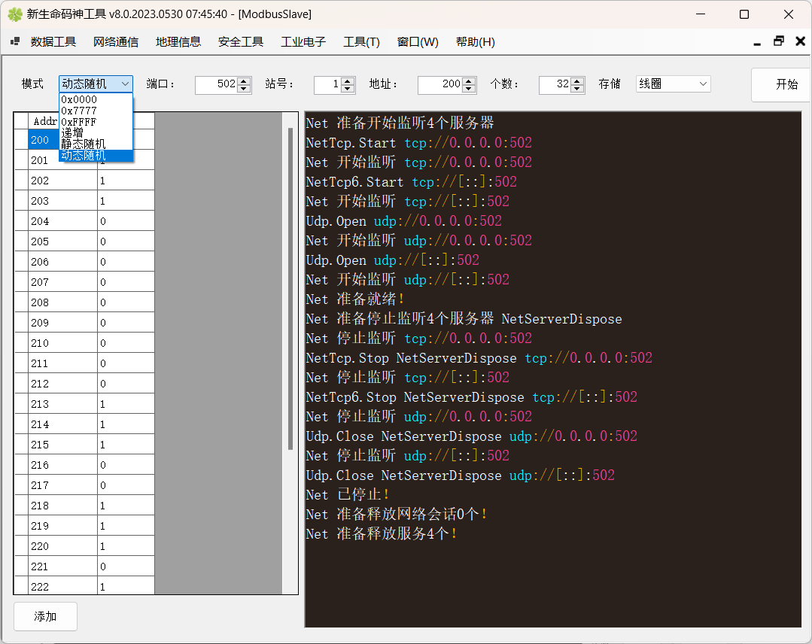Increase the 个数 count value
812x644 pixels.
pyautogui.click(x=578, y=80)
